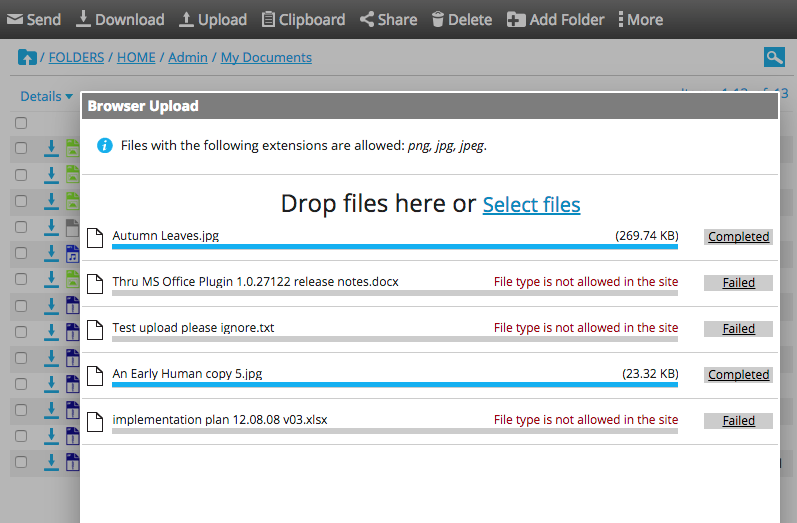
Task: Open the Clipboard toolbar item
Action: pos(303,19)
